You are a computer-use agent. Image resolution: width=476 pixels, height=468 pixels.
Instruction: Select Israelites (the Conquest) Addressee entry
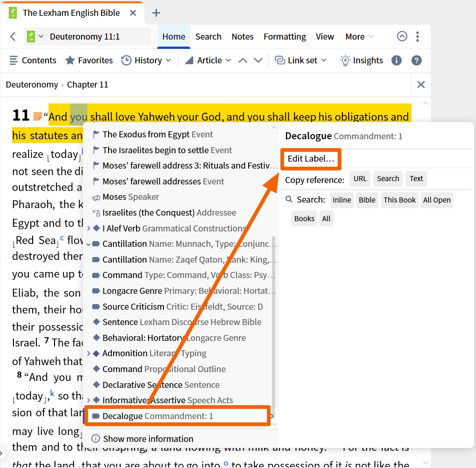coord(180,212)
